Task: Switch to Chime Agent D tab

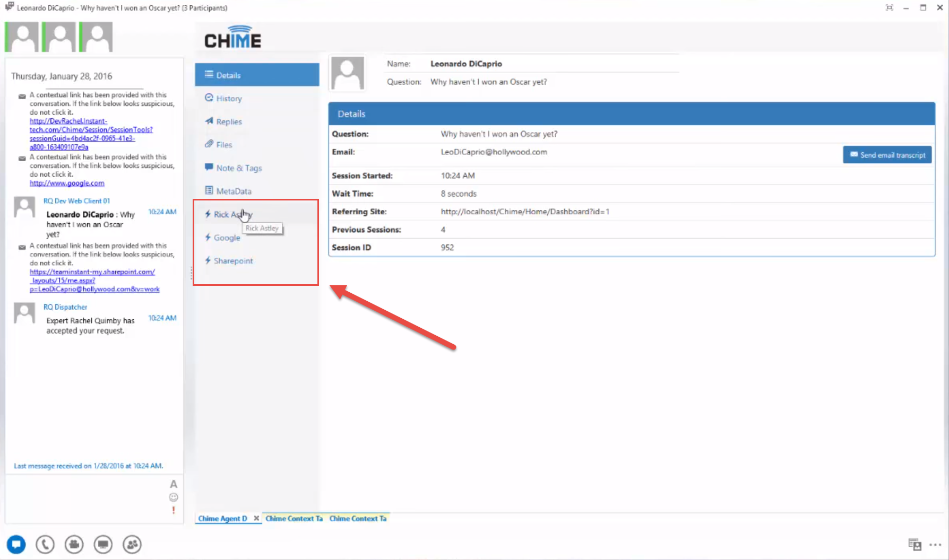Action: tap(223, 518)
